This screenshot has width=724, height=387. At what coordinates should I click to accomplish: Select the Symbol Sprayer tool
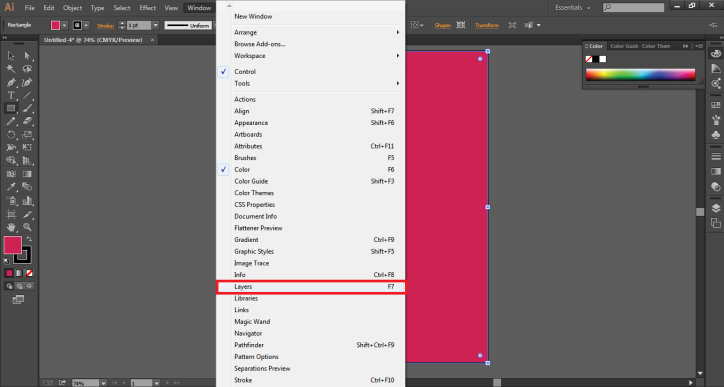tap(11, 201)
